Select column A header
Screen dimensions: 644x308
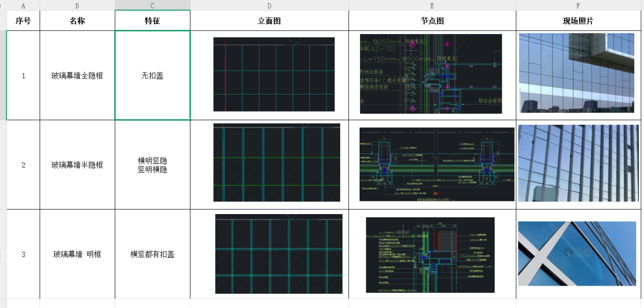(x=23, y=5)
